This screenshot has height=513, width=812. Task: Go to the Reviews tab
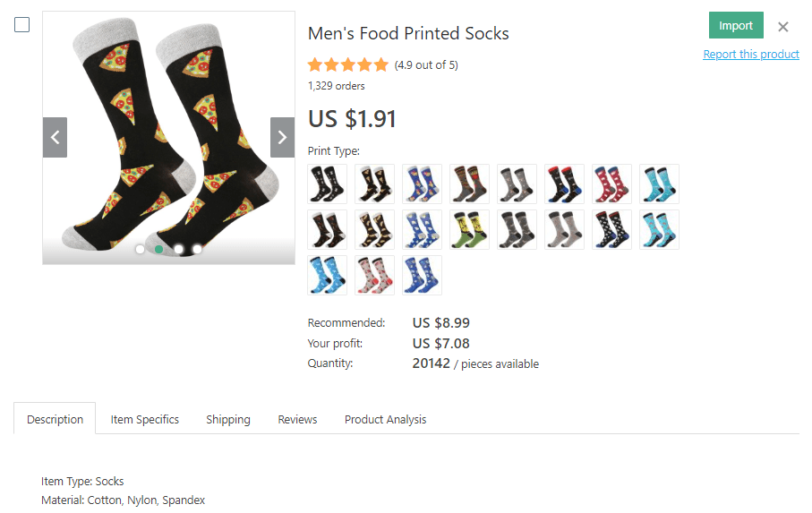point(297,419)
